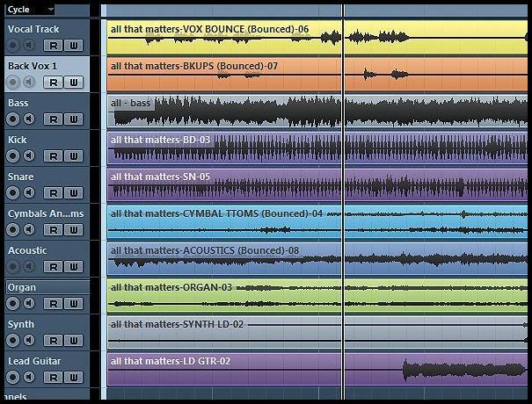Image resolution: width=532 pixels, height=404 pixels.
Task: Enable Read automation on Synth track
Action: pos(54,341)
